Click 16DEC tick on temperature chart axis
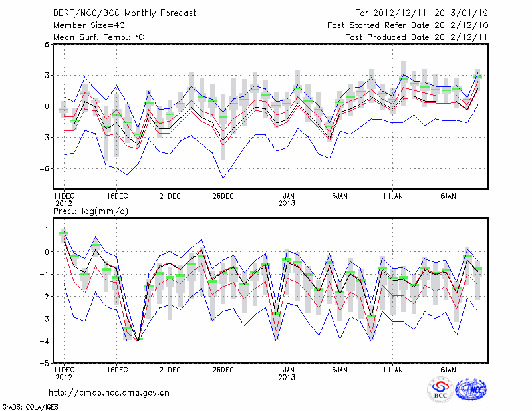This screenshot has height=411, width=532. pyautogui.click(x=116, y=196)
